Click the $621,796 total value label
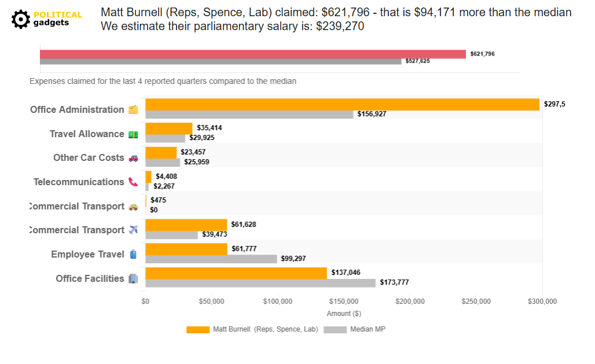Viewport: 595px width, 364px height. tap(482, 54)
